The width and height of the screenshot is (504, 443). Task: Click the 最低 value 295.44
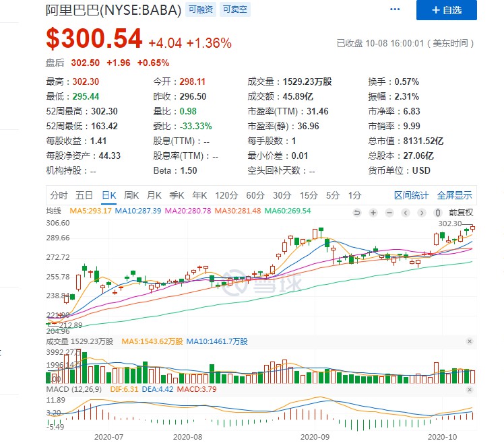click(86, 96)
